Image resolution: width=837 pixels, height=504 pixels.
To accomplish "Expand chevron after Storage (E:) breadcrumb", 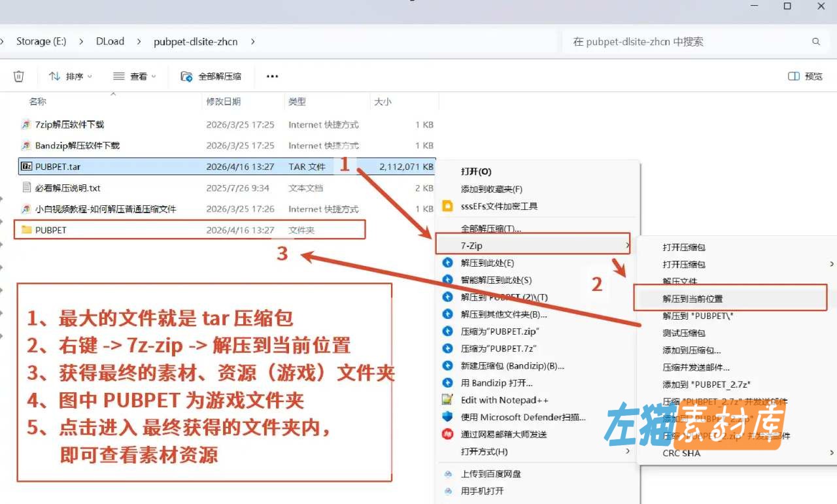I will coord(81,41).
